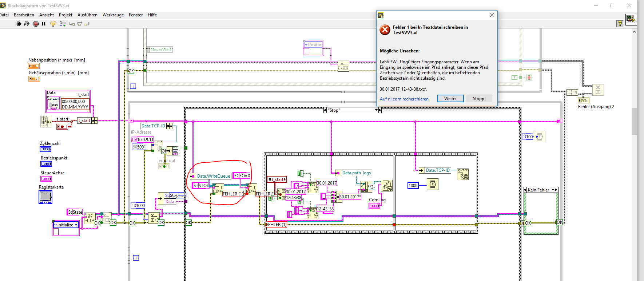Click the Wait (ms) watch icon near 1000

click(432, 185)
